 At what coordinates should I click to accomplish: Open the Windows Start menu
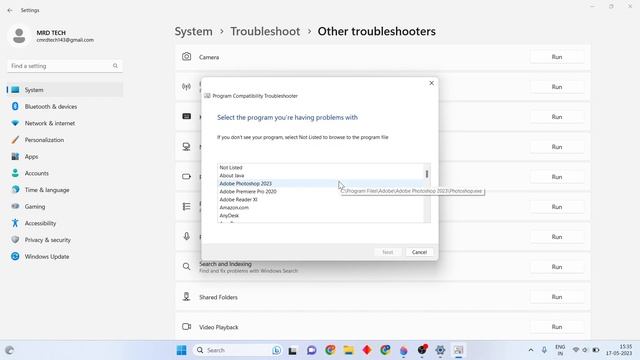pos(182,350)
